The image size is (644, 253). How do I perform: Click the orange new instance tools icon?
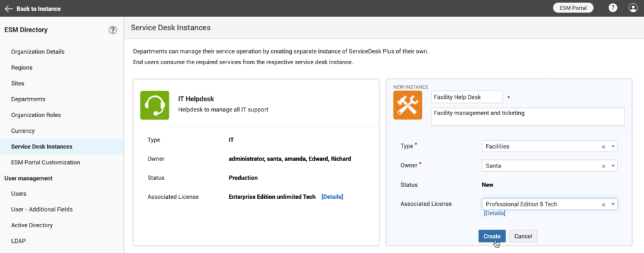point(408,105)
